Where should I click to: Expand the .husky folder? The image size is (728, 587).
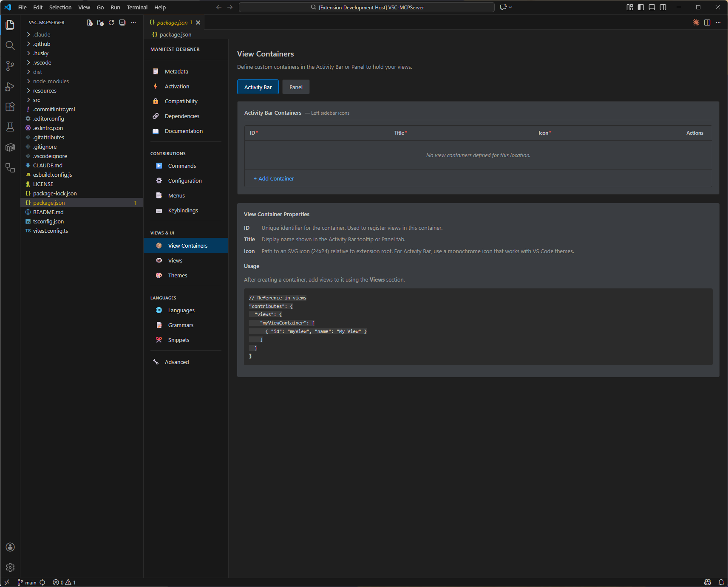point(41,53)
